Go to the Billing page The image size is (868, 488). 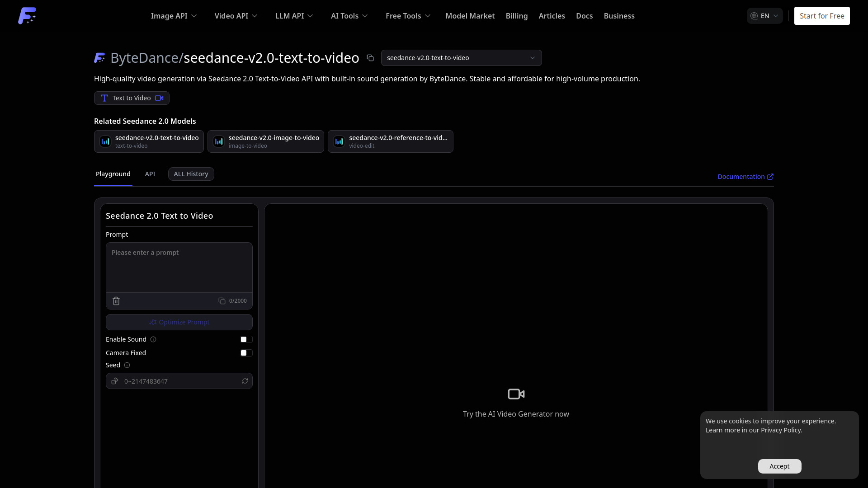pyautogui.click(x=517, y=16)
